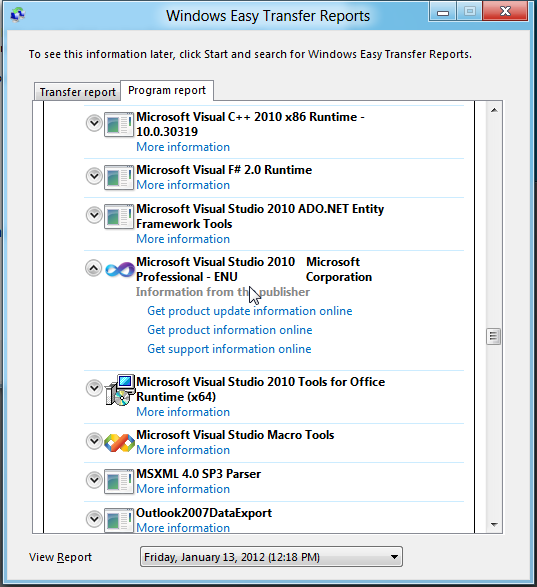This screenshot has height=587, width=537.
Task: Expand Visual C++ 2010 x86 Runtime details
Action: click(94, 123)
